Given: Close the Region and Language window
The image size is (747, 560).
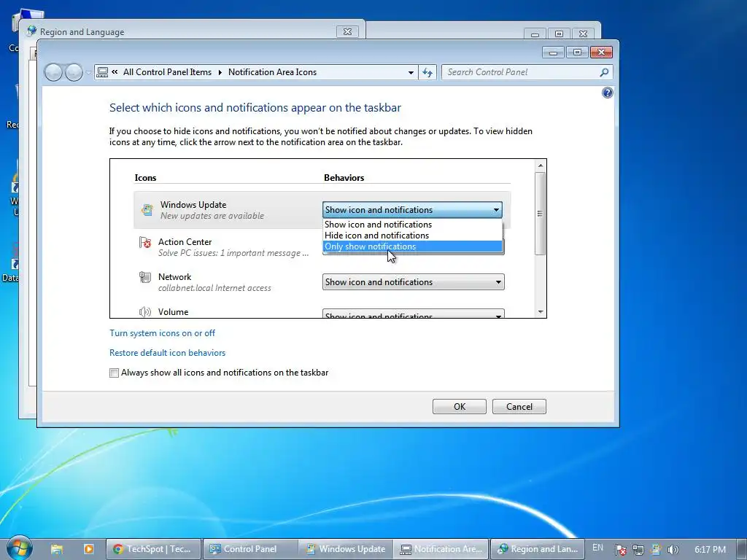Looking at the screenshot, I should pos(347,32).
